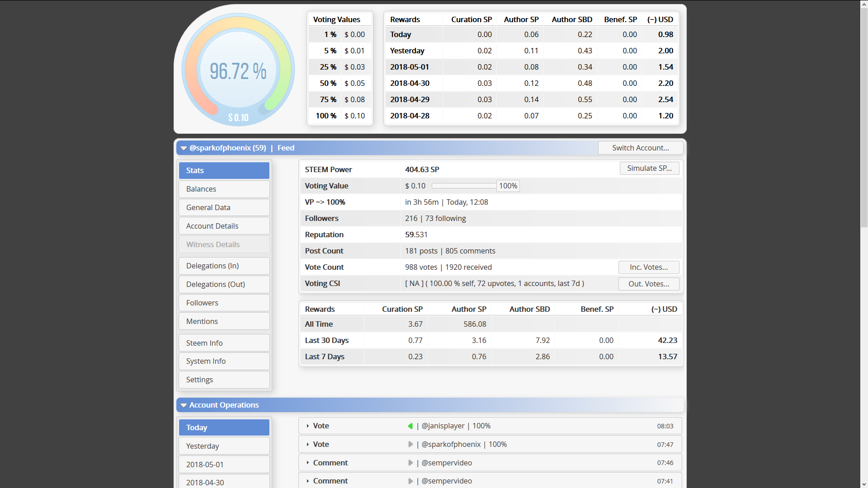
Task: Click the scrollbar up arrow
Action: tap(864, 4)
